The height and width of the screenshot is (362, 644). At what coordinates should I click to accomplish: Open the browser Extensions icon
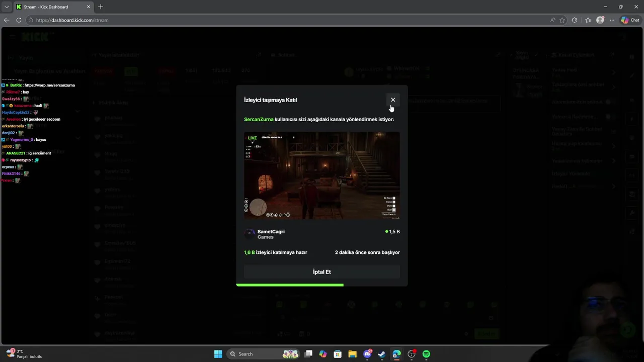pos(575,20)
